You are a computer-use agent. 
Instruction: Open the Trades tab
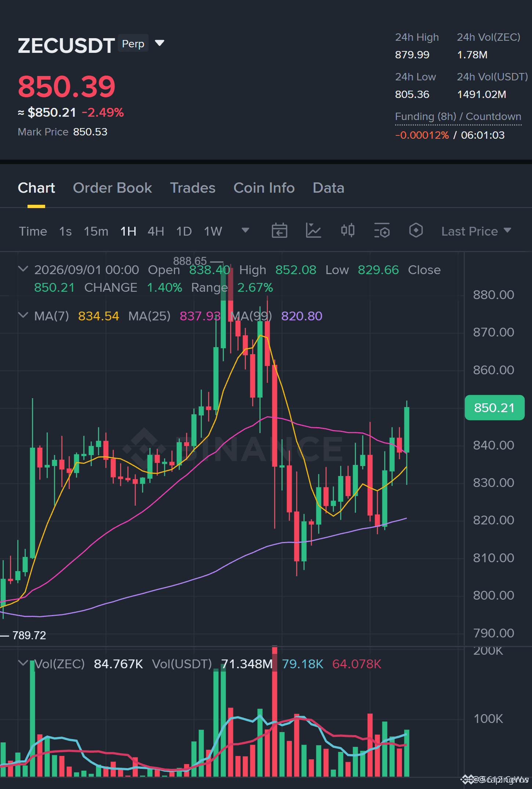193,188
